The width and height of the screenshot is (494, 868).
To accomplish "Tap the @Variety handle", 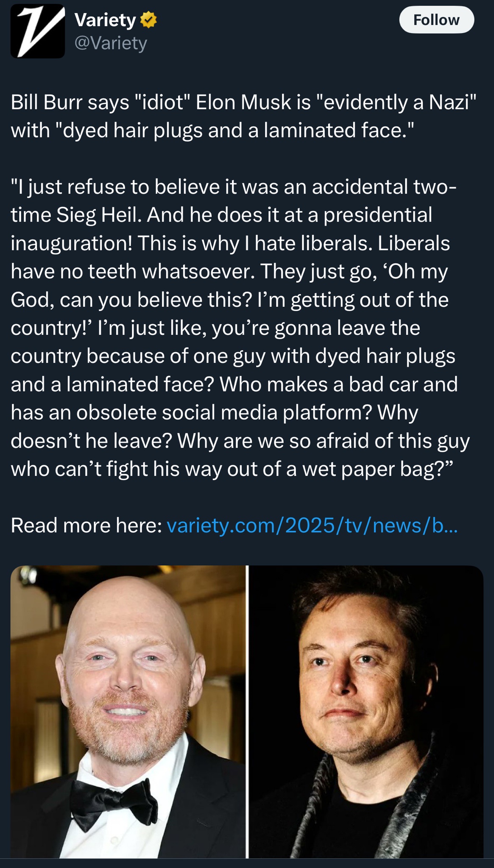I will (111, 43).
